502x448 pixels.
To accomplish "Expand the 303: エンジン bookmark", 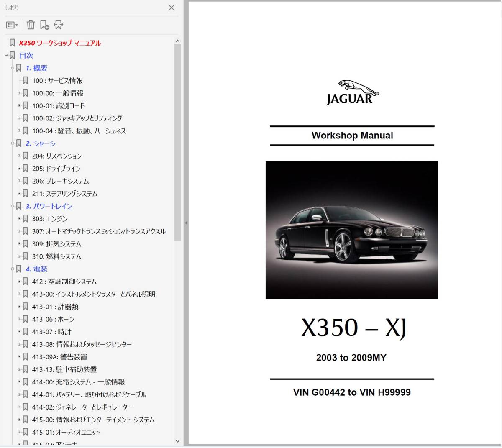I will [19, 218].
